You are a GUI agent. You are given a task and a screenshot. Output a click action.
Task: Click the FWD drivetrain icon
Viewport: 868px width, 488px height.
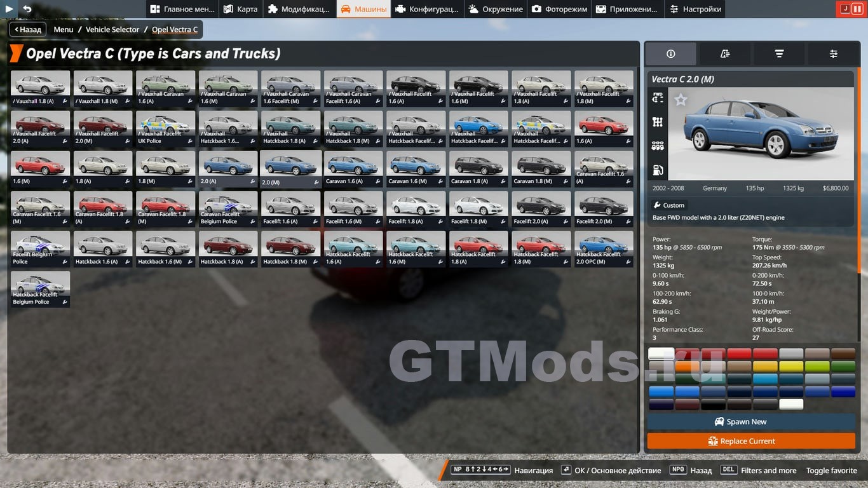(658, 98)
